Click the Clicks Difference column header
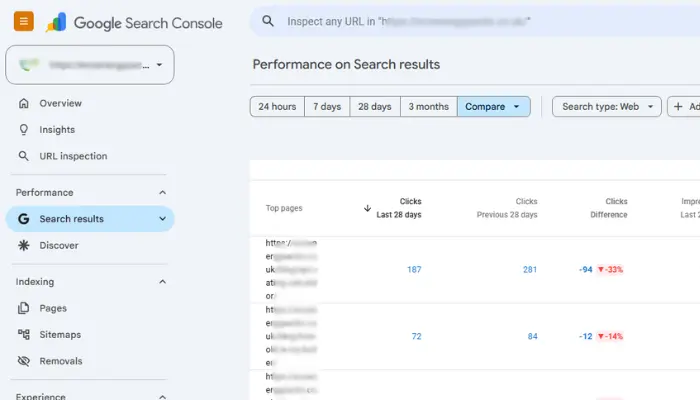The image size is (700, 400). pyautogui.click(x=609, y=208)
